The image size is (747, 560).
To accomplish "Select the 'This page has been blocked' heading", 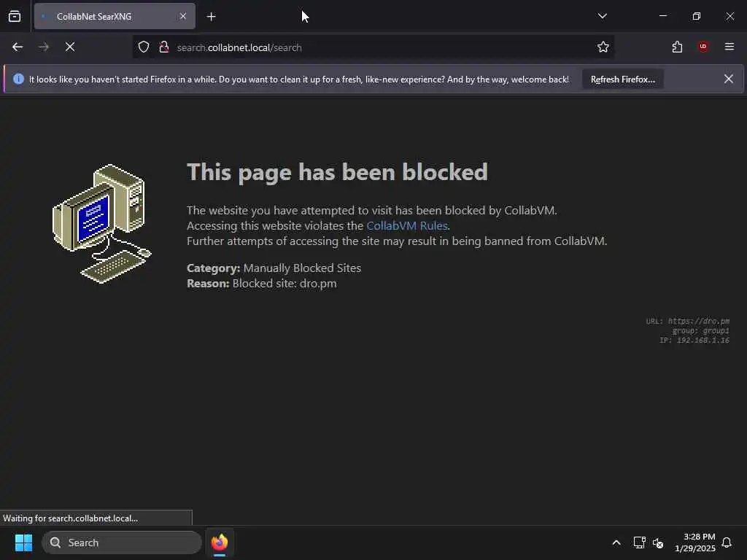I will [337, 172].
